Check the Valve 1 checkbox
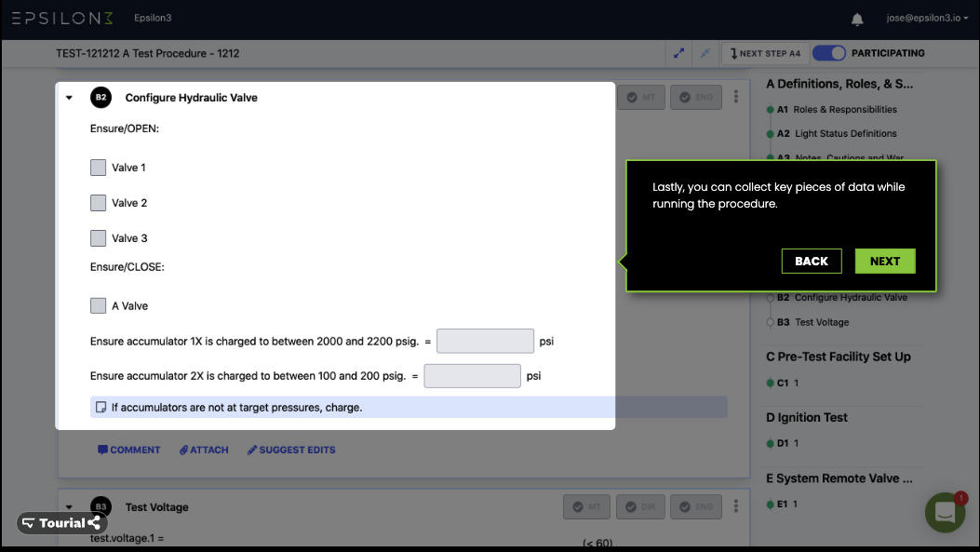Viewport: 980px width, 552px height. click(99, 168)
